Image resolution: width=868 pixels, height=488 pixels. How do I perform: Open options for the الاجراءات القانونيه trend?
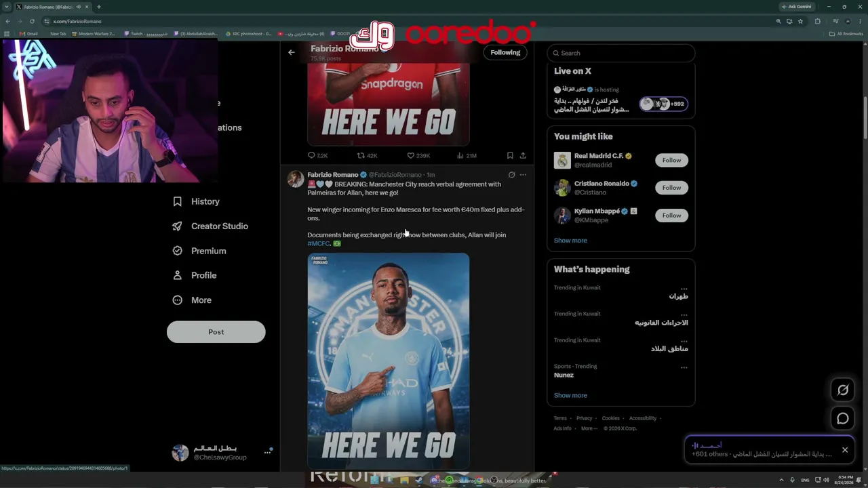684,314
